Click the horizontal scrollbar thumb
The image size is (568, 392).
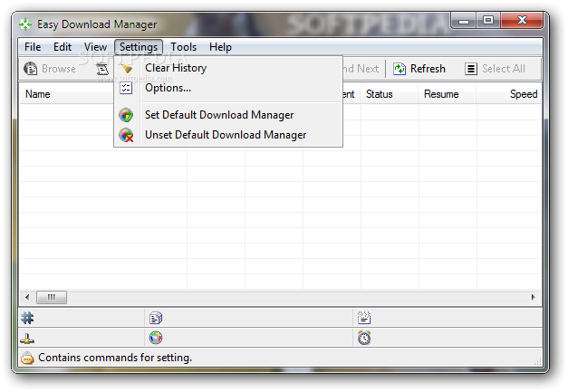pyautogui.click(x=52, y=298)
